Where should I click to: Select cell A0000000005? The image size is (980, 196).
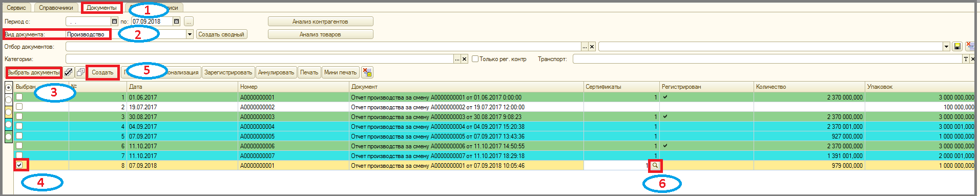293,136
